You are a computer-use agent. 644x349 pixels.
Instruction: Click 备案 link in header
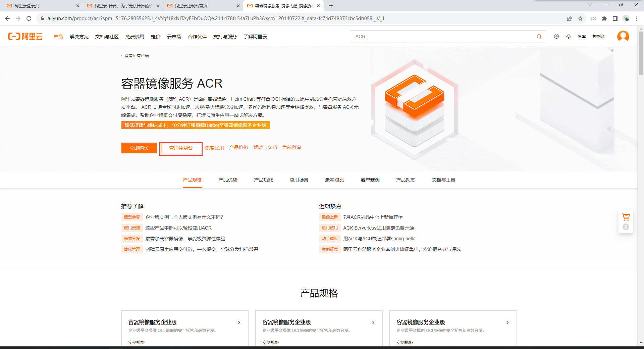coord(582,37)
